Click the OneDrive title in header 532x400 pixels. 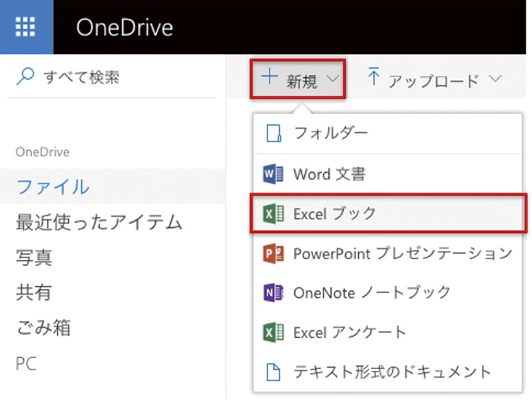pos(125,27)
